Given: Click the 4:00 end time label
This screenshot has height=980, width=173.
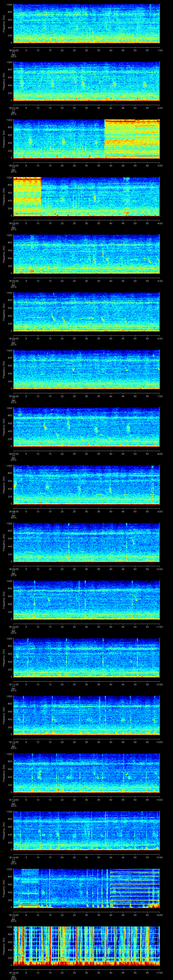Looking at the screenshot, I should (160, 223).
